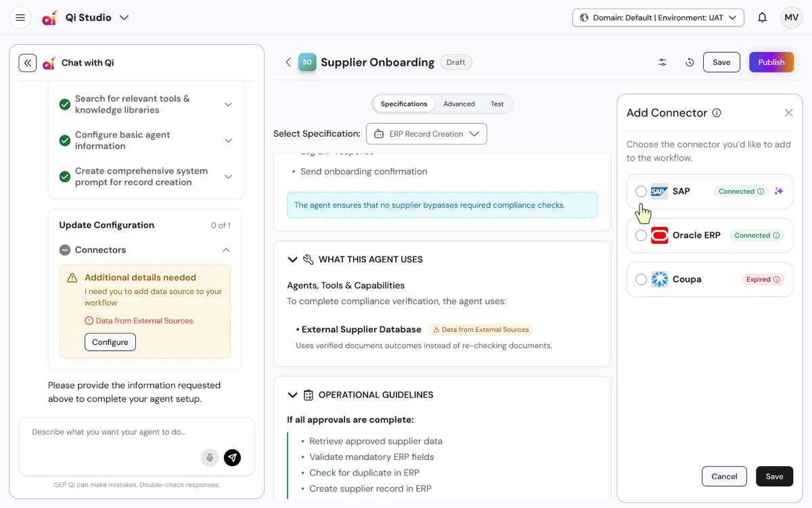The height and width of the screenshot is (508, 812).
Task: Click the Add Connector info icon
Action: tap(717, 113)
